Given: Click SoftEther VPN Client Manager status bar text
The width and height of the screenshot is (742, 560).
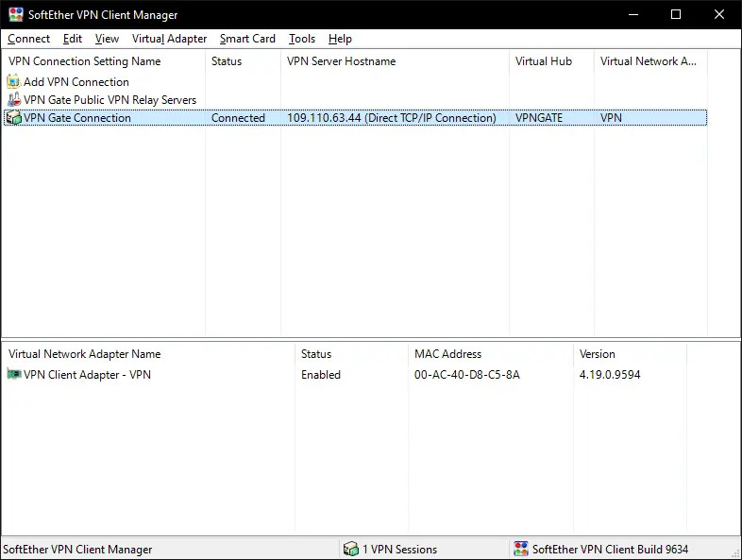Looking at the screenshot, I should point(77,549).
